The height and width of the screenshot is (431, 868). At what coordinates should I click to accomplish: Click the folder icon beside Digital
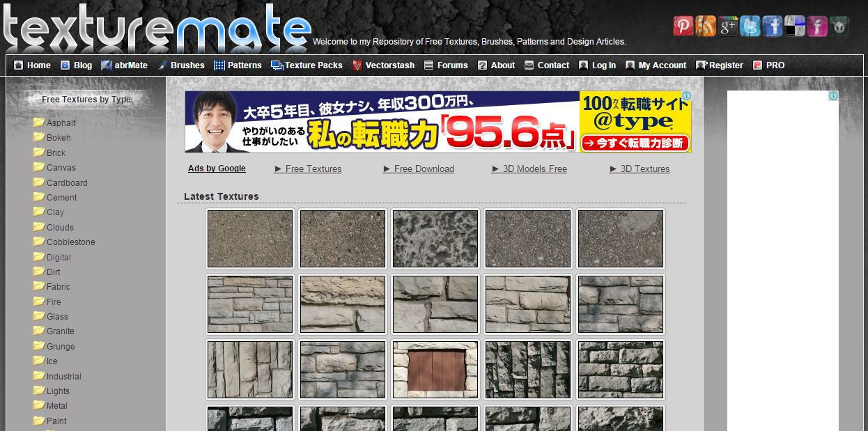pyautogui.click(x=38, y=257)
